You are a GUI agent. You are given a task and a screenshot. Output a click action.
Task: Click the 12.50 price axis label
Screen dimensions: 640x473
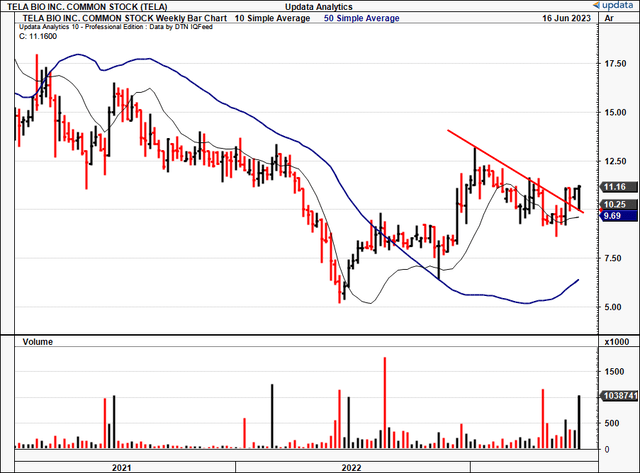click(x=616, y=161)
